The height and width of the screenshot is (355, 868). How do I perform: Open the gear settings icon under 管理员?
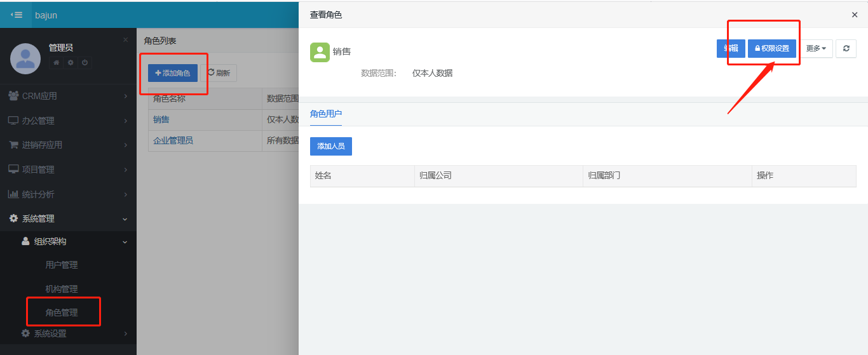pyautogui.click(x=71, y=63)
